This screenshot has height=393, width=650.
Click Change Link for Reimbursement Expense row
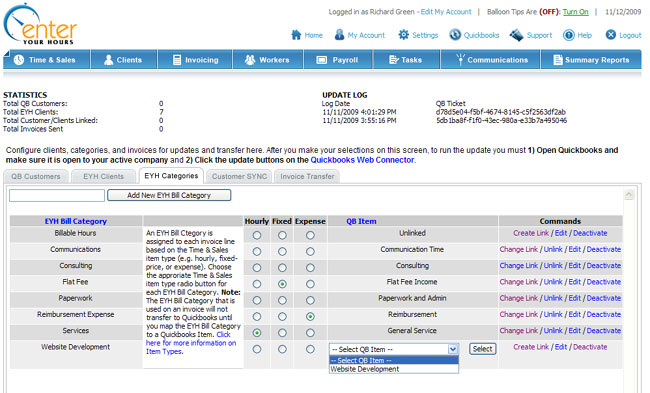(519, 314)
